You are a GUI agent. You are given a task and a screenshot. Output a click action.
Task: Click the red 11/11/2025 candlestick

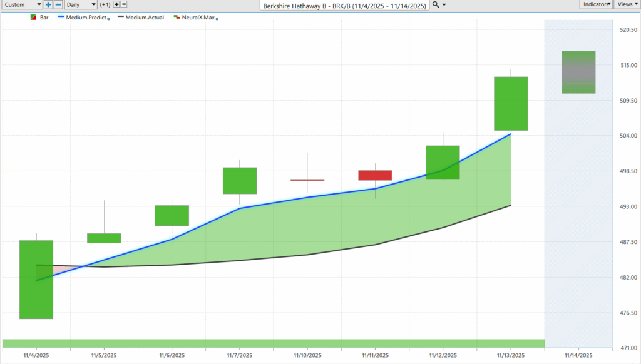[x=375, y=175]
